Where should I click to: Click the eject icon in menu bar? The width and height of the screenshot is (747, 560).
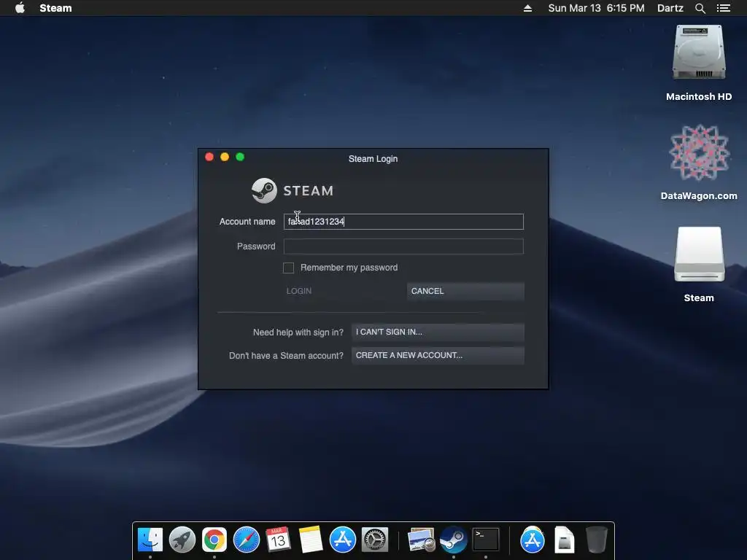(527, 8)
